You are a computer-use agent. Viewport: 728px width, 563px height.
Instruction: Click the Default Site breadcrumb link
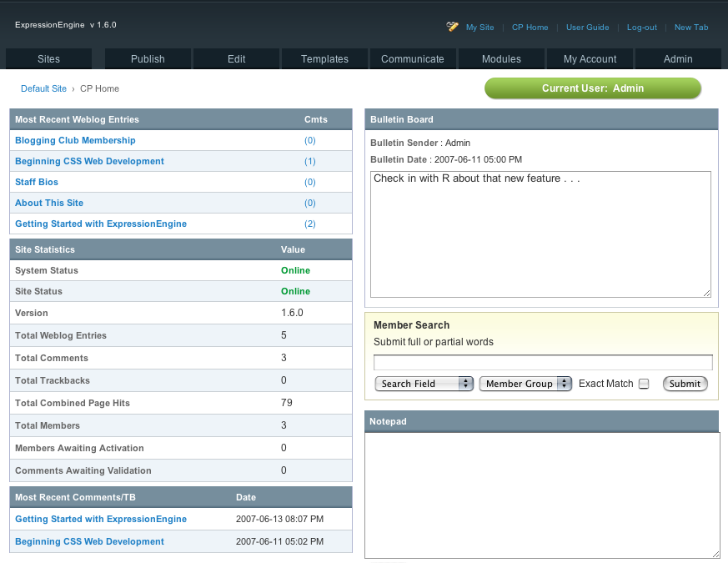tap(43, 88)
